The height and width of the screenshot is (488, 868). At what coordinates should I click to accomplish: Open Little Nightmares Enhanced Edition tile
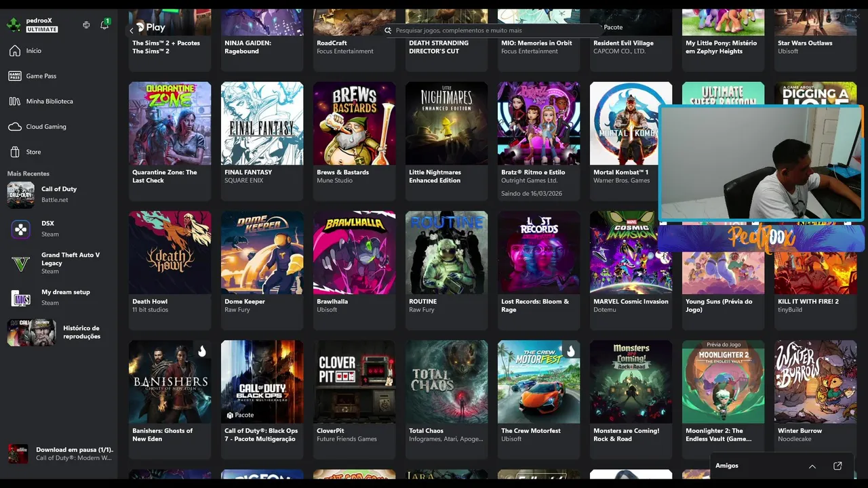point(447,141)
